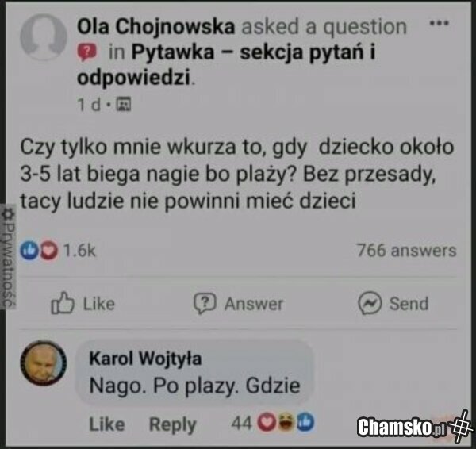Click the red question badge icon
Viewport: 476px width, 449px height.
(x=86, y=52)
